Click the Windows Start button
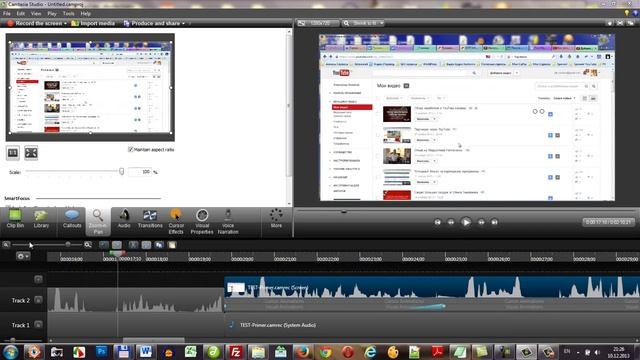Image resolution: width=640 pixels, height=360 pixels. coord(11,352)
